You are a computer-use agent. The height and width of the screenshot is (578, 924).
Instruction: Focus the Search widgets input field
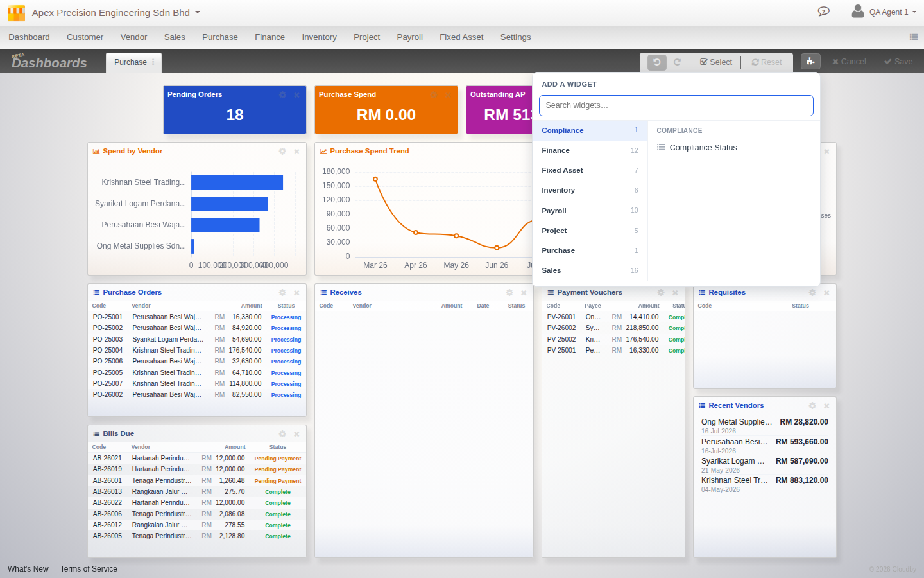pos(676,105)
